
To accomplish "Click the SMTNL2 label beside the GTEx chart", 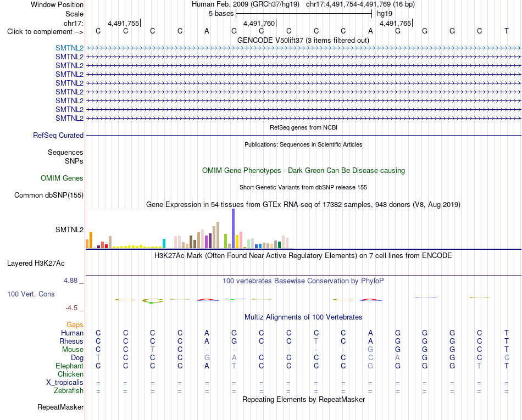I will 69,230.
